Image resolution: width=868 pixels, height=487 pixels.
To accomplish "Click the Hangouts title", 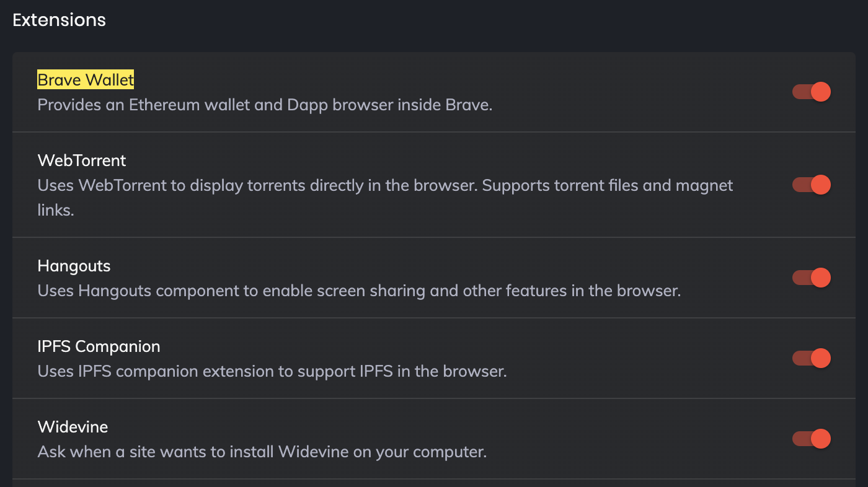I will point(74,266).
